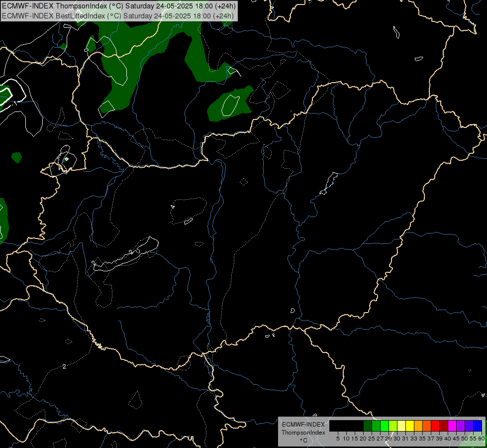The height and width of the screenshot is (448, 487).
Task: Click the legend tick label 5
Action: click(338, 439)
